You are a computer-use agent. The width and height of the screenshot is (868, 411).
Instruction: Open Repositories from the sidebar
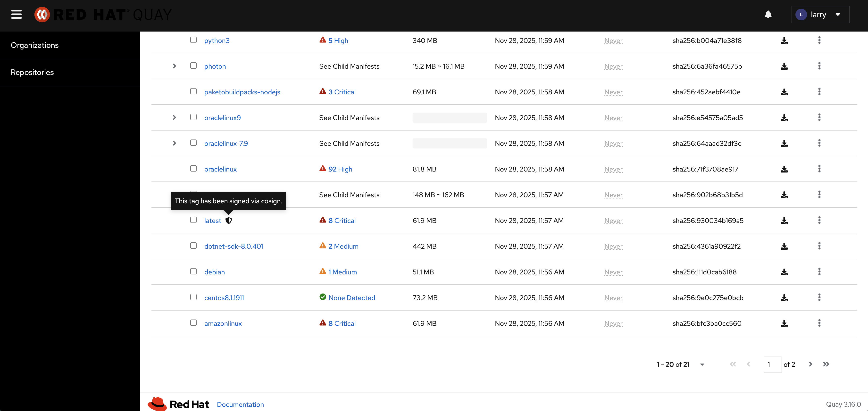(32, 73)
